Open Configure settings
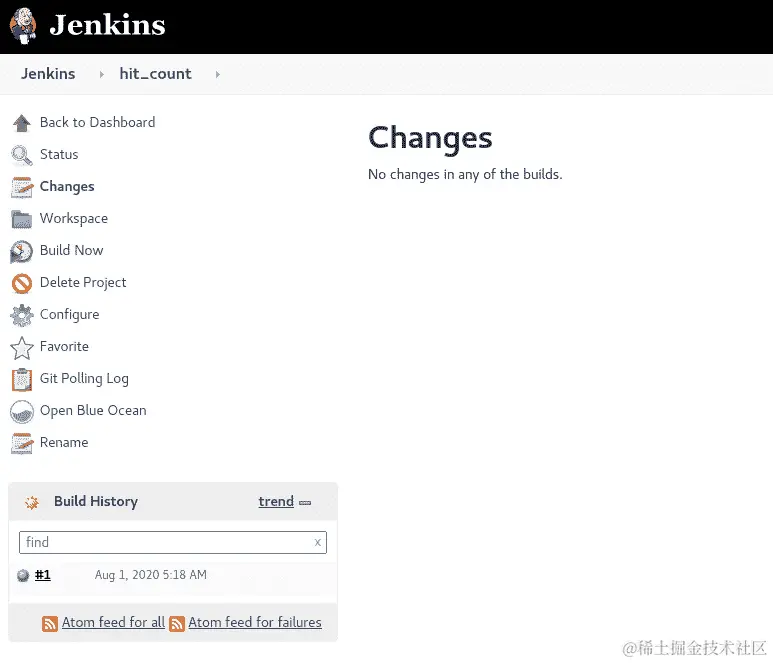Viewport: 773px width, 663px height. [x=70, y=314]
